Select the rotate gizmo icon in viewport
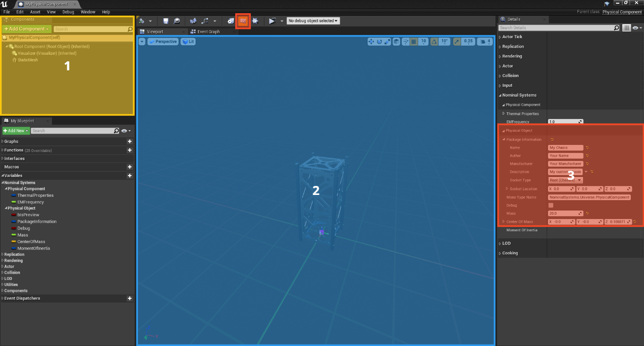This screenshot has width=644, height=346. (x=379, y=42)
